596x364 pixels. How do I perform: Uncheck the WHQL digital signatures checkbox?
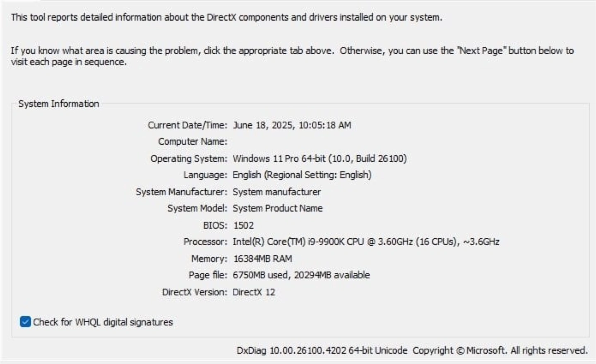25,322
